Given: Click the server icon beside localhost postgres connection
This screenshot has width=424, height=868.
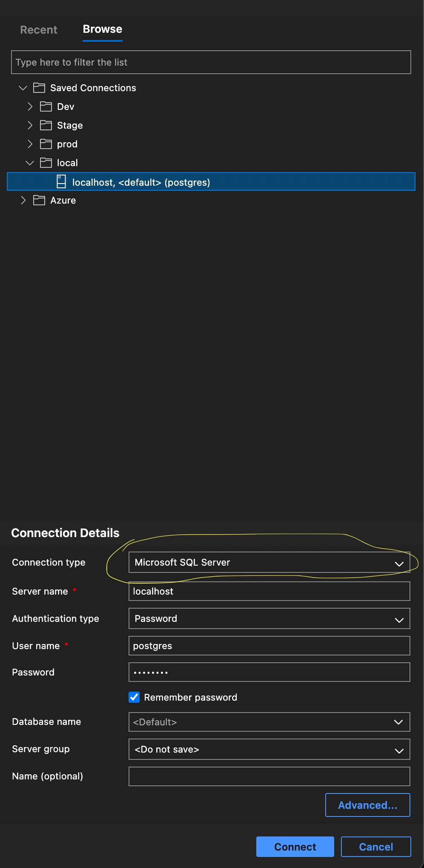Looking at the screenshot, I should tap(61, 182).
